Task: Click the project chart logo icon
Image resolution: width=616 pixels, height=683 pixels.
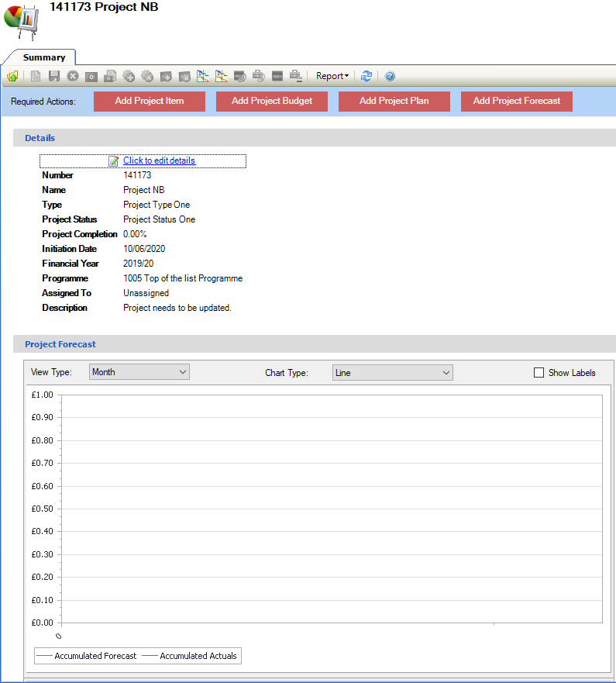Action: coord(23,24)
